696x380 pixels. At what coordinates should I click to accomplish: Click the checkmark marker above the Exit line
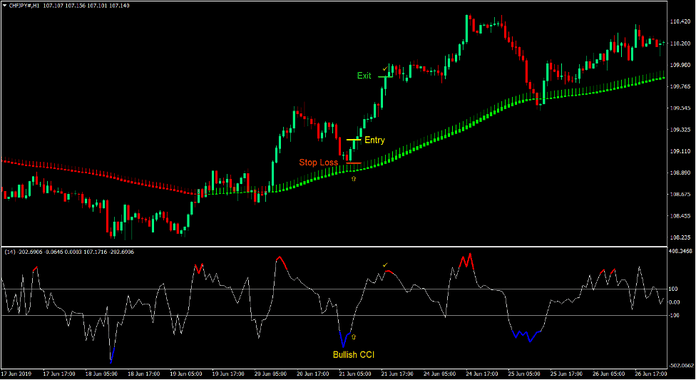point(385,69)
